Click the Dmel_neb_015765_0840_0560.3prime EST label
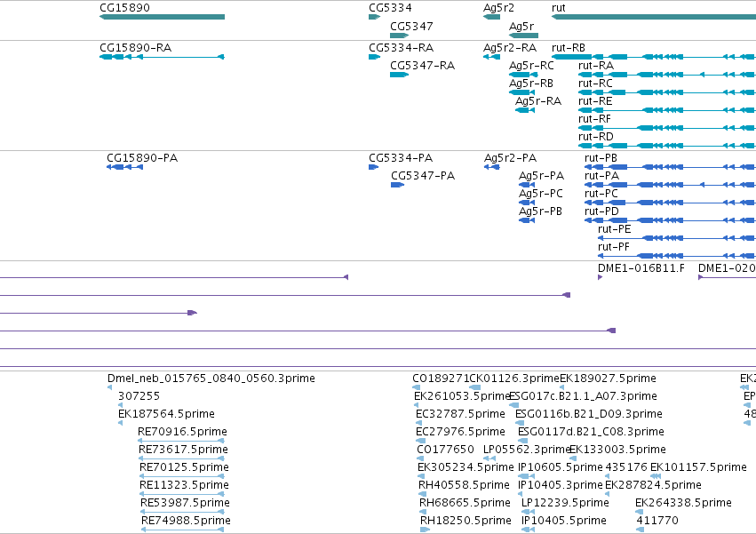Screen dimensions: 756x534 211,379
